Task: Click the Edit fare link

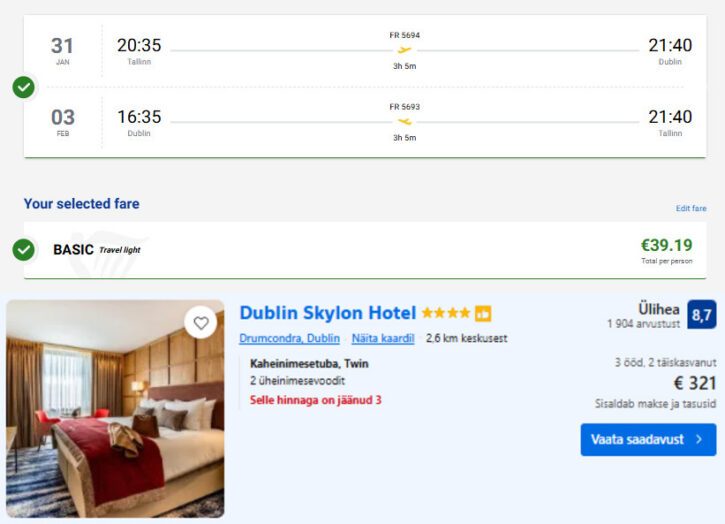Action: (x=691, y=208)
